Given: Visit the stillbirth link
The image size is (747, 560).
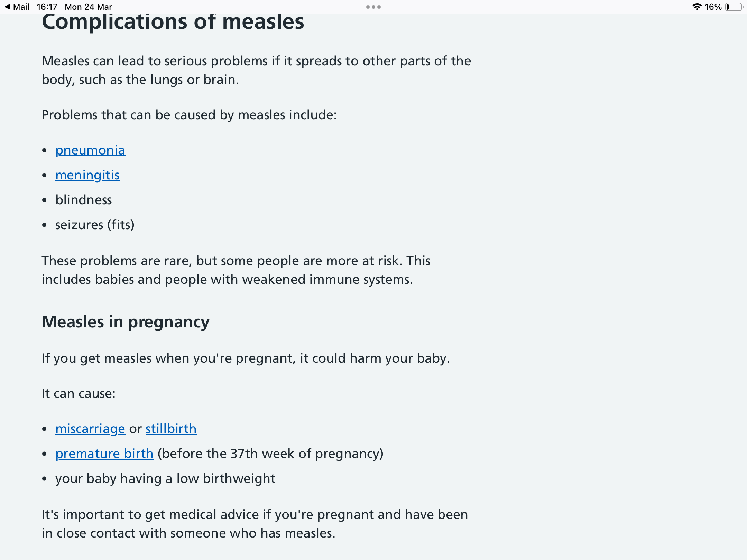Looking at the screenshot, I should pos(171,429).
